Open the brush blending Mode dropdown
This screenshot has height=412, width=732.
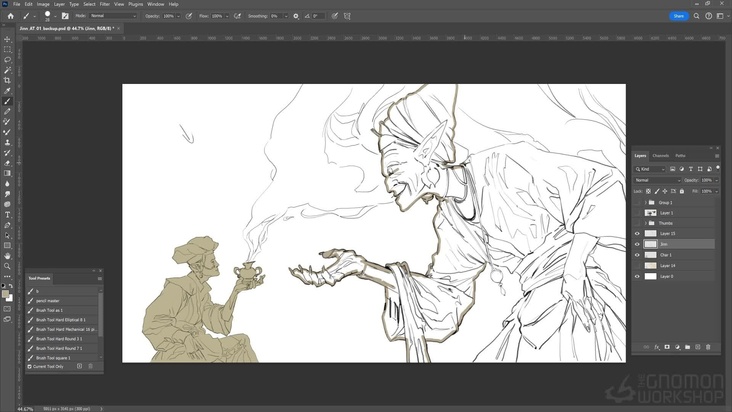(x=112, y=16)
